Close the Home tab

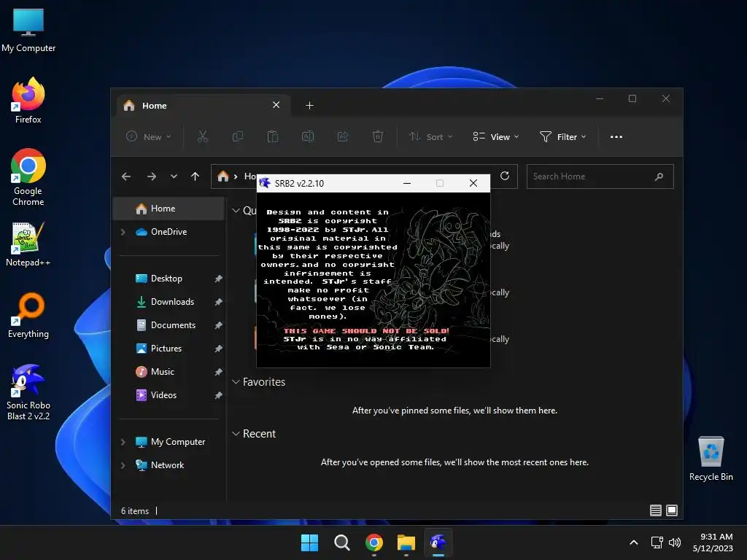click(276, 105)
